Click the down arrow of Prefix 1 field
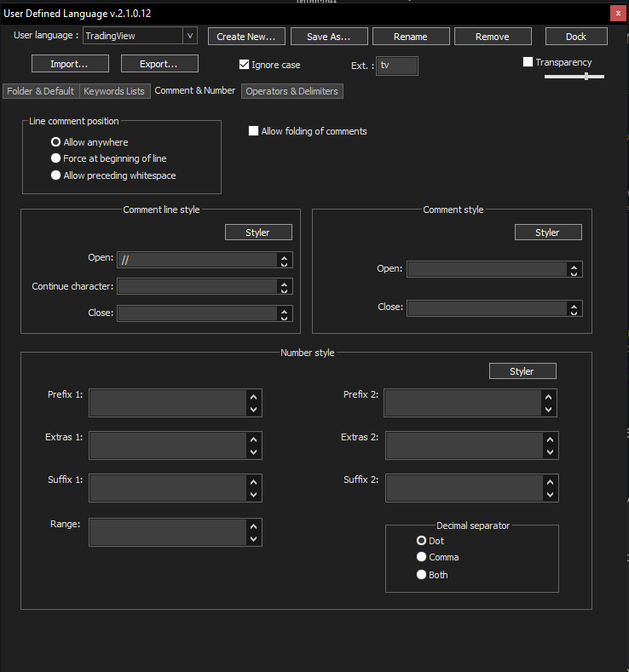 click(x=254, y=410)
